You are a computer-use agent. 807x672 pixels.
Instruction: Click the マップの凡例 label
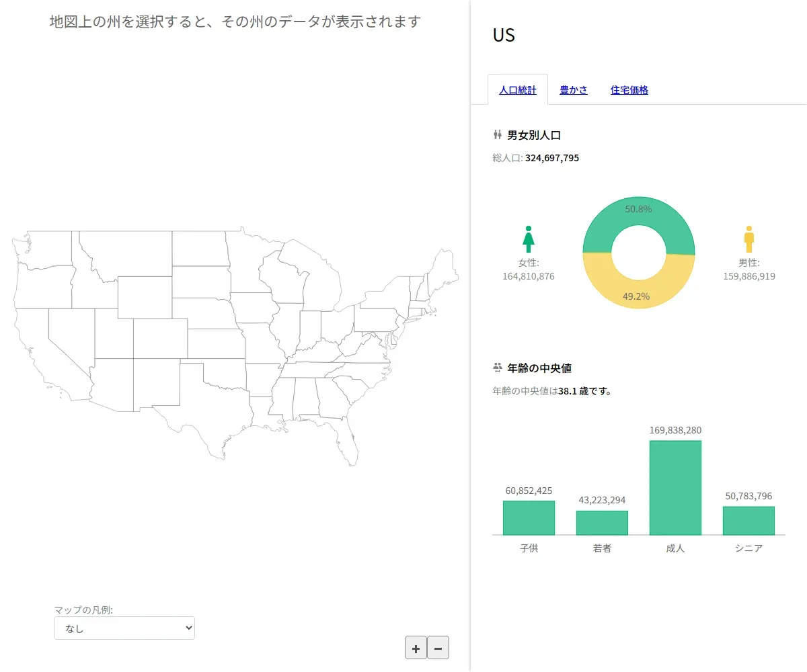[83, 610]
